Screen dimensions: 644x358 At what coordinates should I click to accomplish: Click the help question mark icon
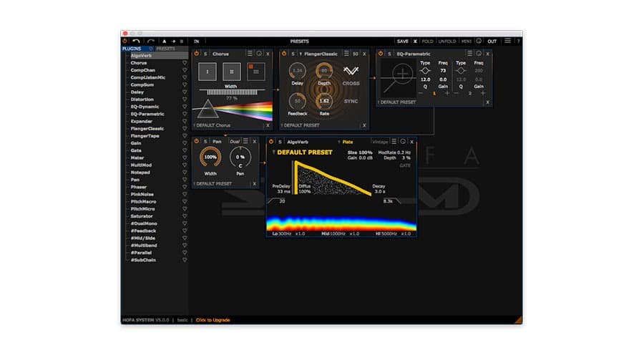click(x=518, y=41)
